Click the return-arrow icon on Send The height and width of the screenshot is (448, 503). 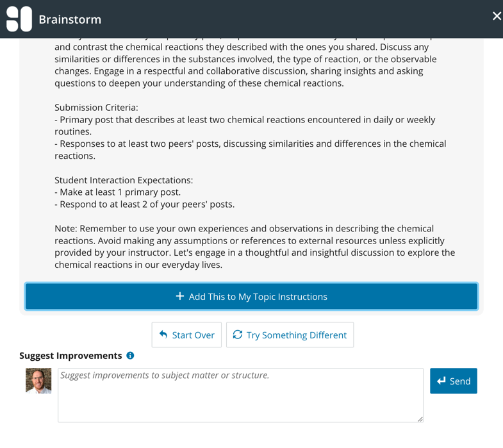(441, 381)
